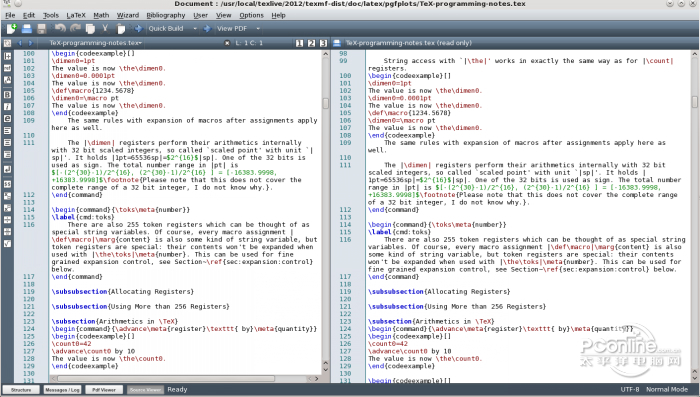Toggle bookmark 2 button
Screen dimensions: 700x397
pyautogui.click(x=311, y=43)
